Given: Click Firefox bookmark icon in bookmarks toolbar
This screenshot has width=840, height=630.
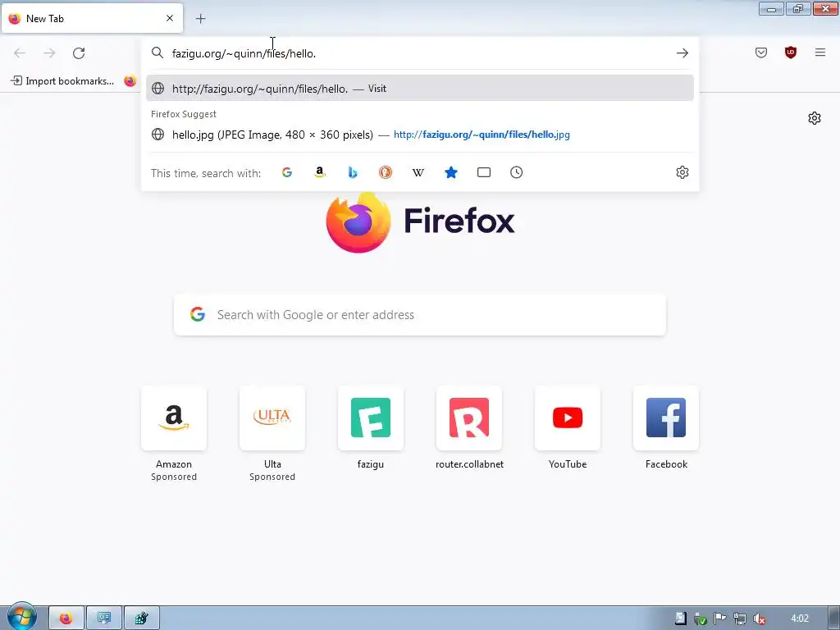Looking at the screenshot, I should pos(130,81).
